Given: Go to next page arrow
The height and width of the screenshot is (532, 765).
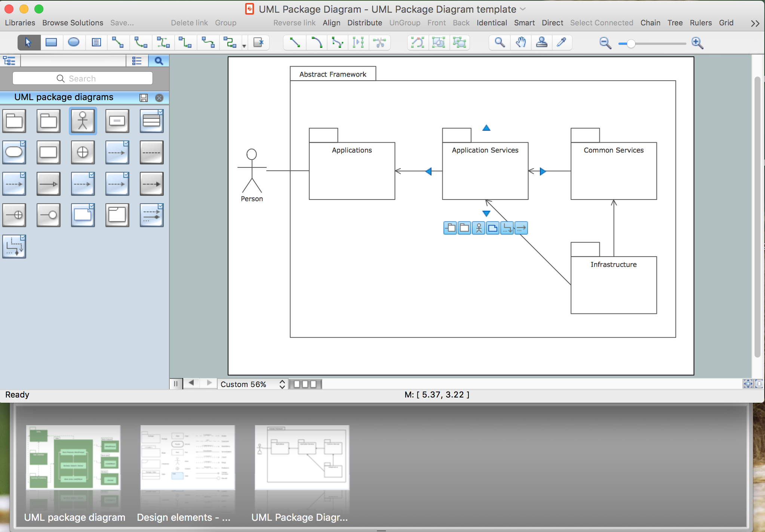Looking at the screenshot, I should [x=209, y=383].
